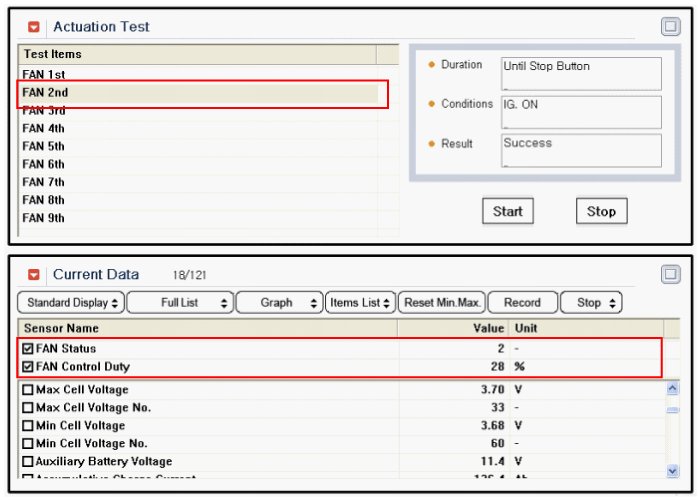Image resolution: width=700 pixels, height=500 pixels.
Task: Click the Duration field text box
Action: tap(581, 73)
